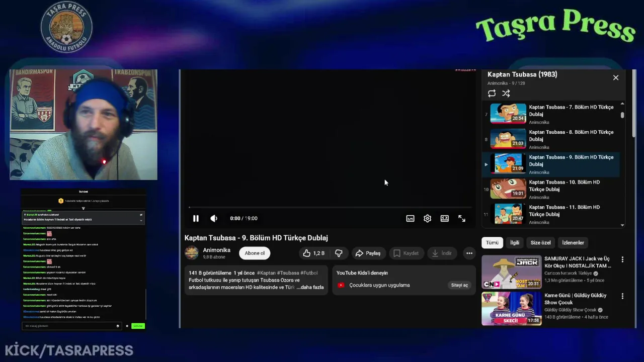Open the Cartoon Network Türkiye channel
Screen dimensions: 644x362
[568, 274]
